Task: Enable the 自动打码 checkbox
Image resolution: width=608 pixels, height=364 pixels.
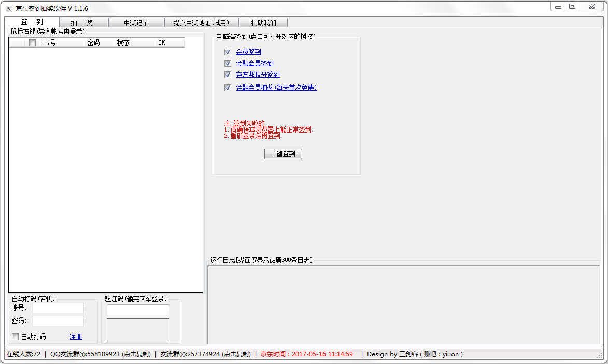Action: point(15,337)
